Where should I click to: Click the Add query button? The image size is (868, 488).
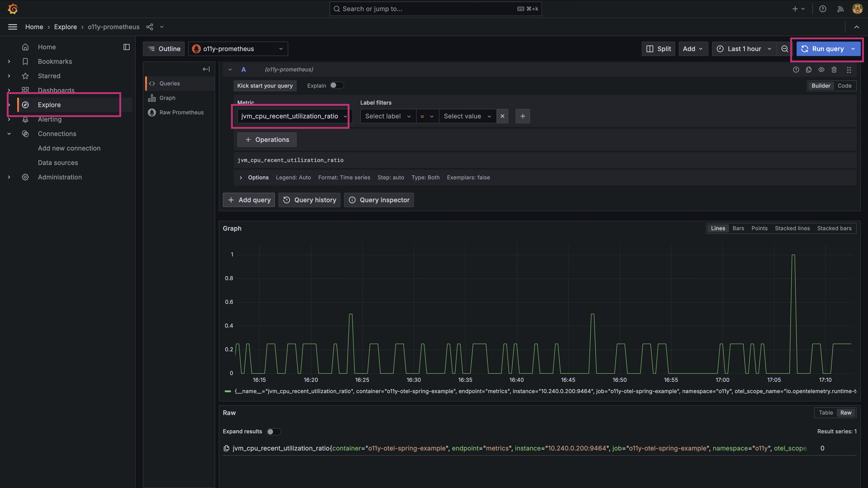pos(249,200)
